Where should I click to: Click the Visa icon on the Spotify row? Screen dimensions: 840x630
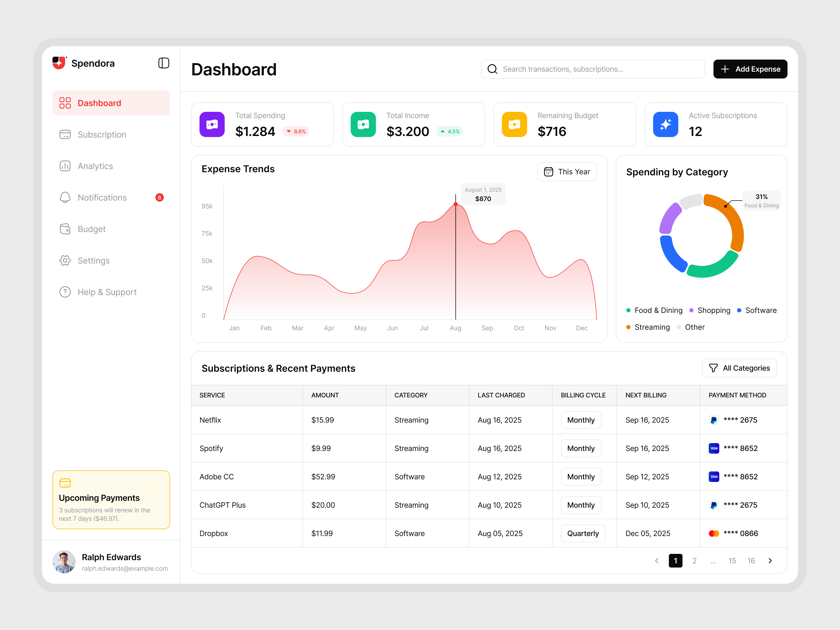coord(714,448)
